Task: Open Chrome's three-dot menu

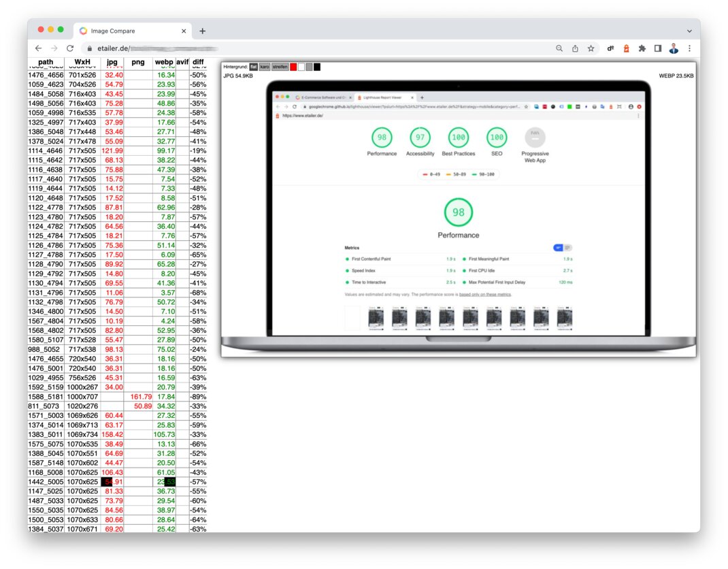Action: [689, 48]
